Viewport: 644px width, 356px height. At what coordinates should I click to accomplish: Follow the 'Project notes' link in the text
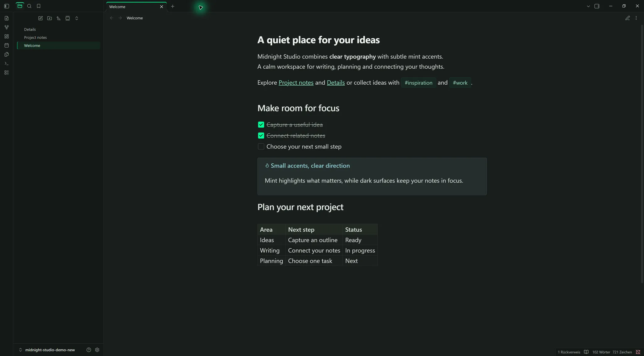click(x=296, y=82)
